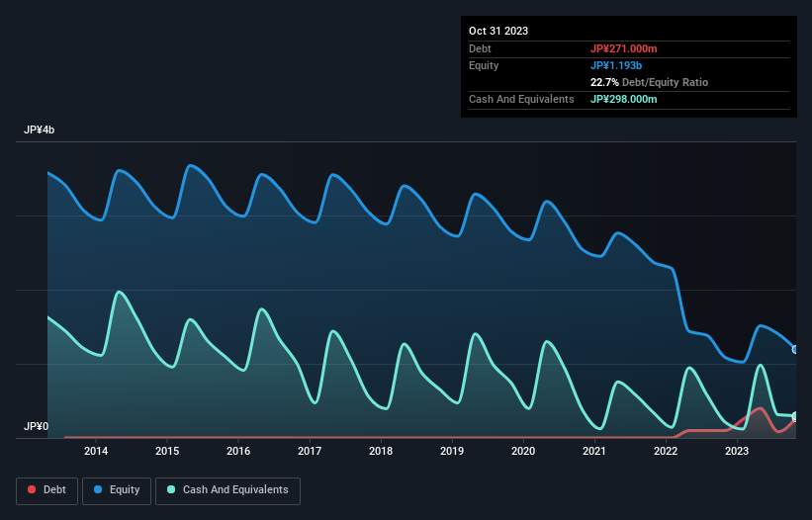Click the teal Cash And Equivalents legend dot

click(x=171, y=489)
